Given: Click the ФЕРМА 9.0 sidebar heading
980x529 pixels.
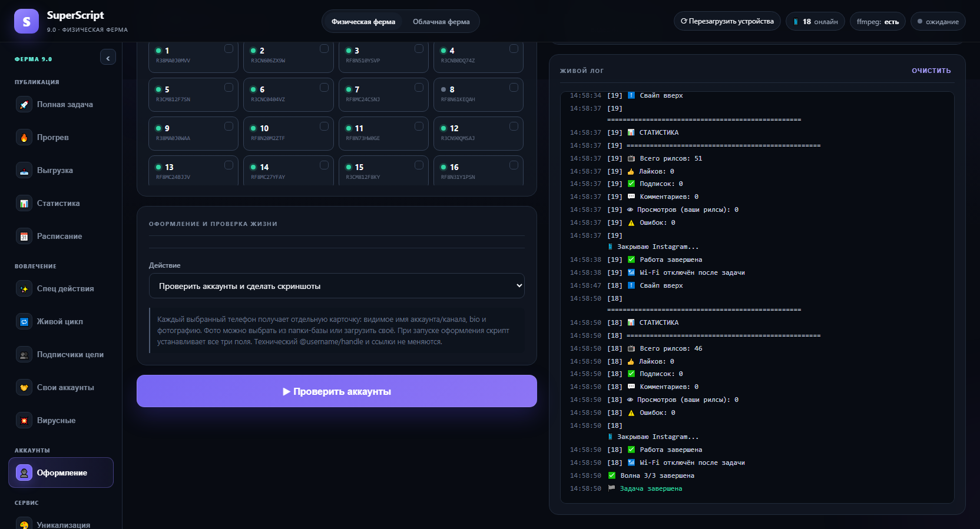Looking at the screenshot, I should pos(34,59).
